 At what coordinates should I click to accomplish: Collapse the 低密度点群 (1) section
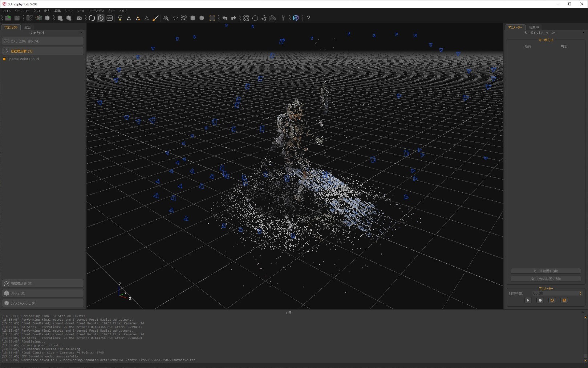click(43, 51)
